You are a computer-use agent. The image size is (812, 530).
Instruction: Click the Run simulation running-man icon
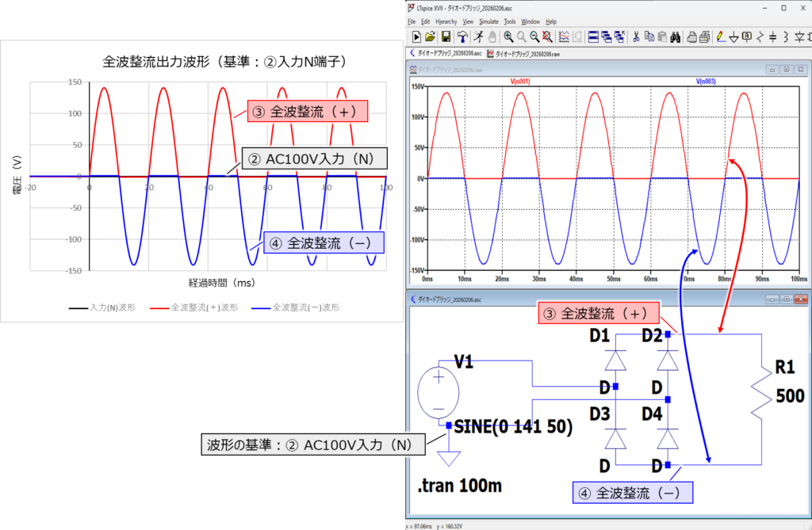pyautogui.click(x=478, y=36)
